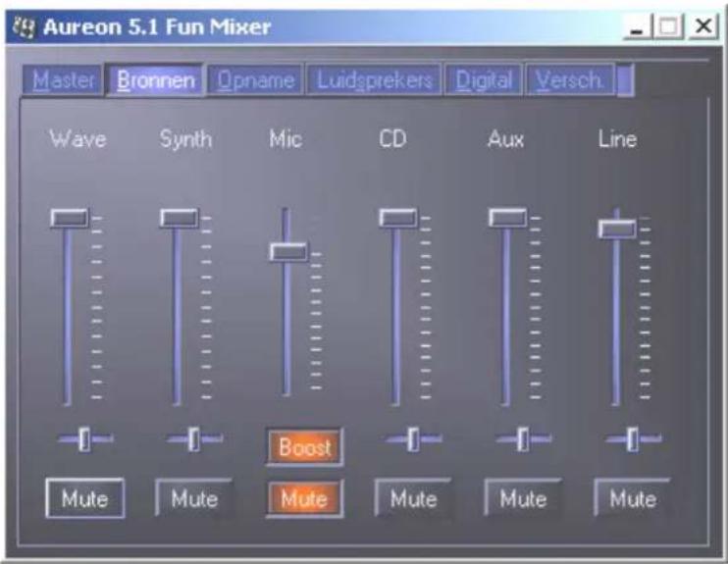
Task: Switch to the Digital tab
Action: [x=484, y=80]
